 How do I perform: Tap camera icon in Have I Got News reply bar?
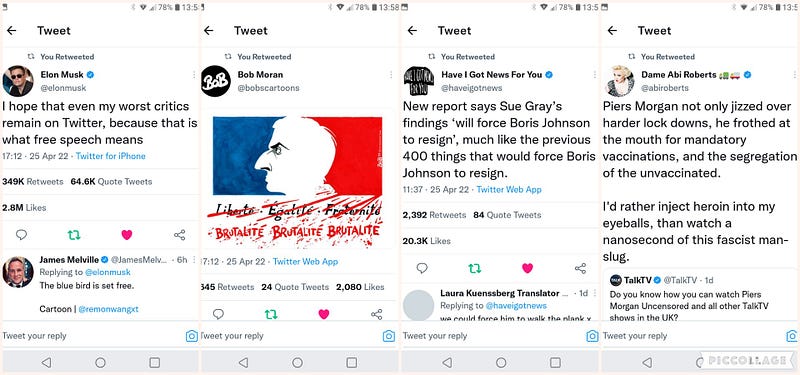(592, 336)
